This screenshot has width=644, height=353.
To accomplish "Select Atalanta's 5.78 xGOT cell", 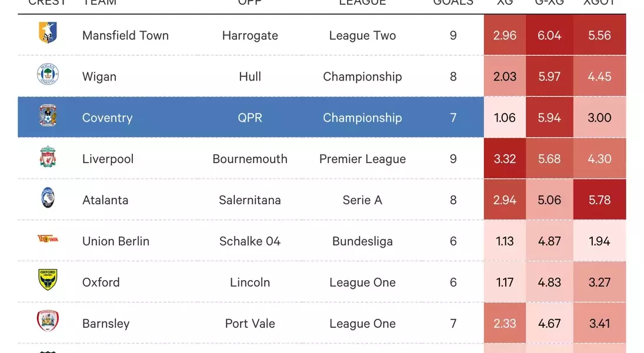I will (x=599, y=200).
